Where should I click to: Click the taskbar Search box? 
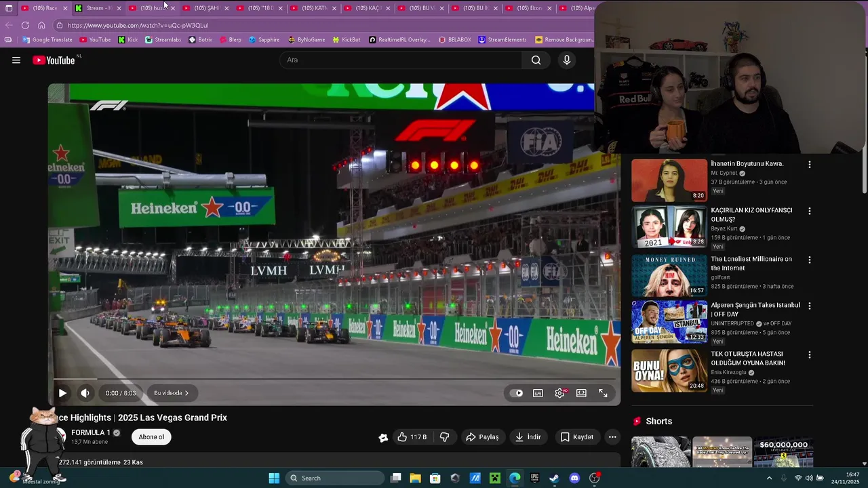point(335,479)
